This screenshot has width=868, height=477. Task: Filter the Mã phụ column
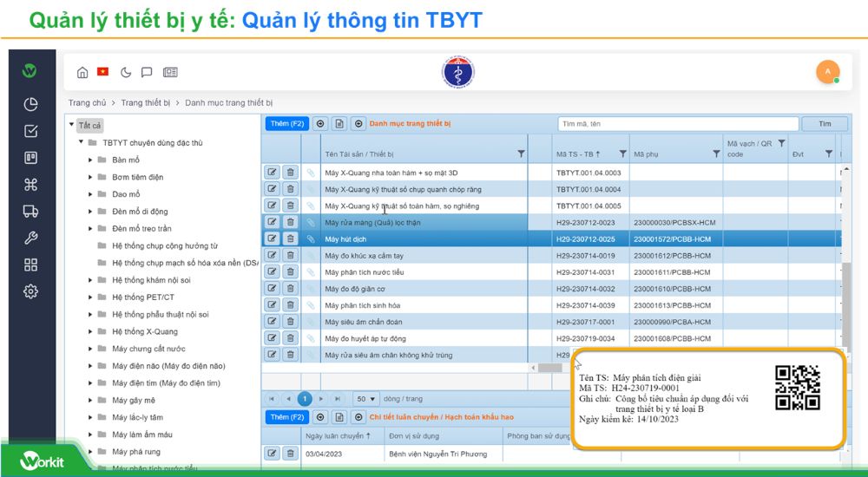716,154
